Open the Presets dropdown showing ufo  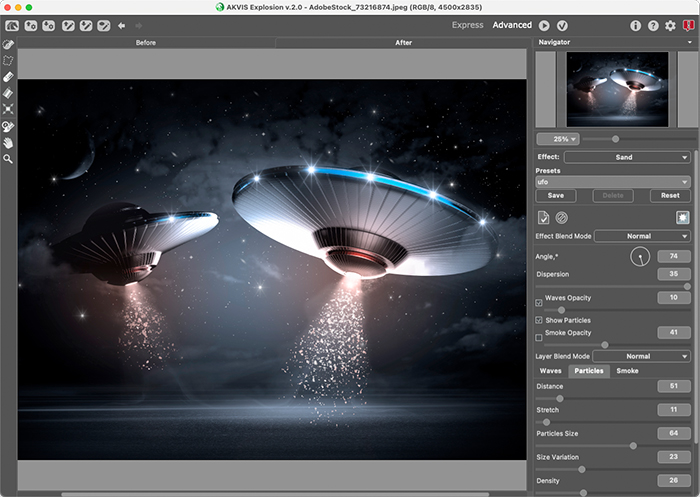click(x=612, y=182)
